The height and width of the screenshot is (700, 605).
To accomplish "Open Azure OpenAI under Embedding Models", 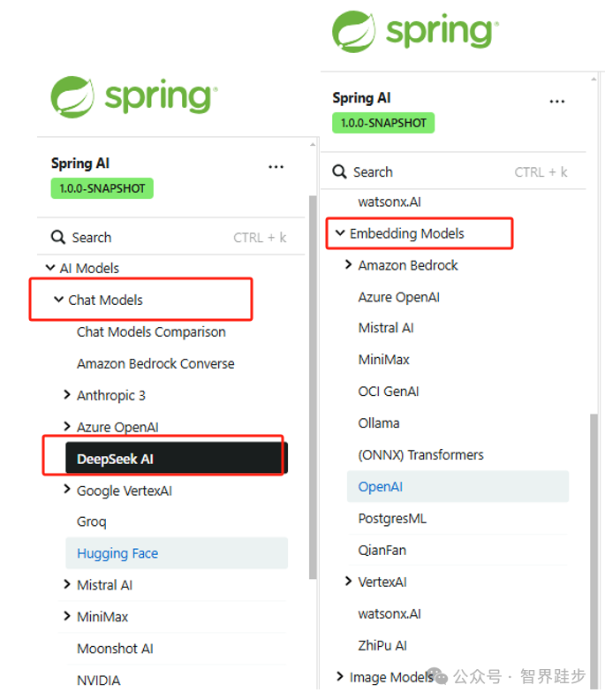I will click(399, 297).
